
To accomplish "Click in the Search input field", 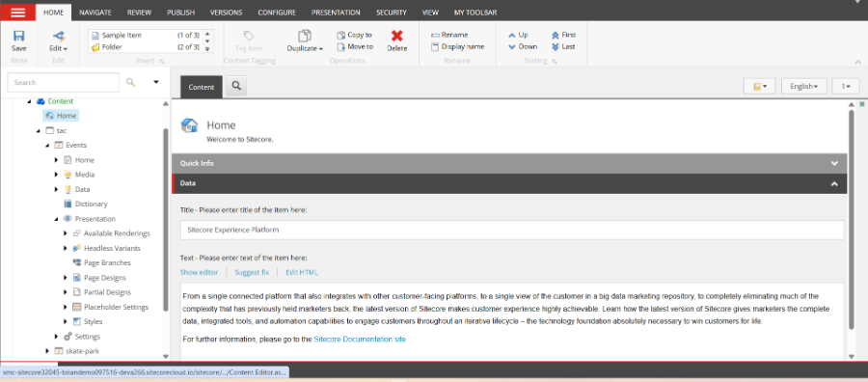I will pyautogui.click(x=63, y=83).
